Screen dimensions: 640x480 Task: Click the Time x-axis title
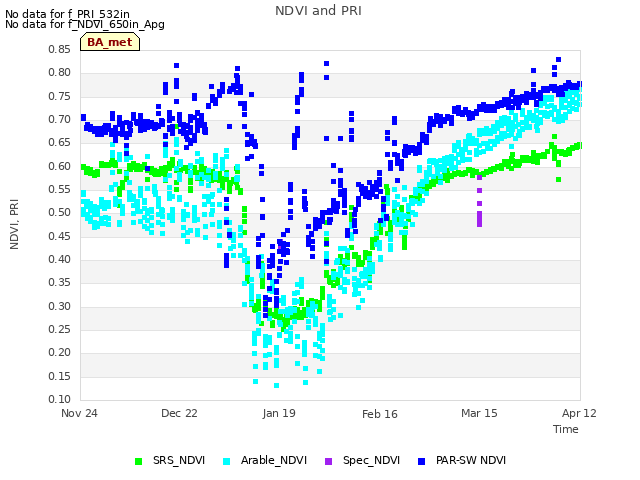[x=566, y=429]
